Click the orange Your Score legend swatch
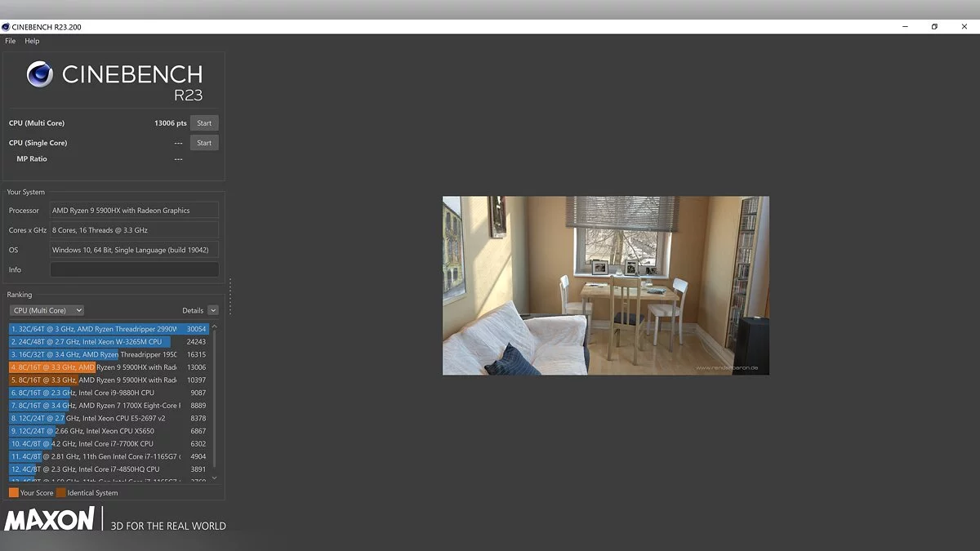 [x=14, y=493]
